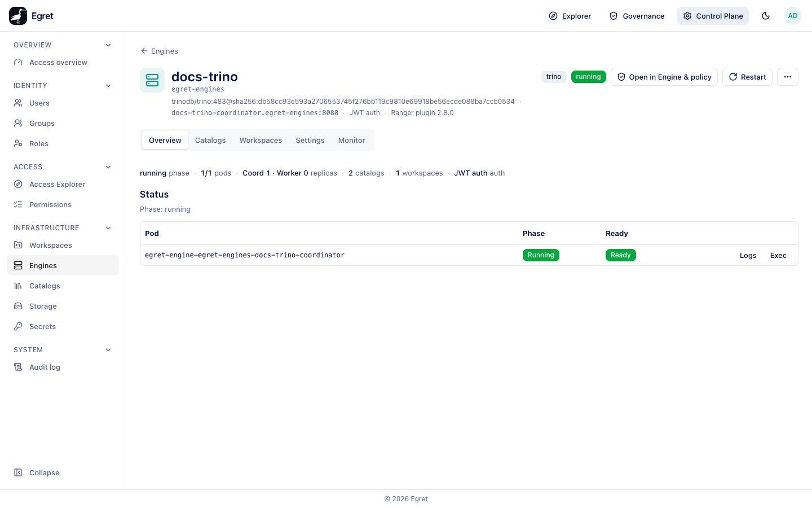Screen dimensions: 812x508
Task: Click the Roles sidebar icon
Action: click(18, 144)
